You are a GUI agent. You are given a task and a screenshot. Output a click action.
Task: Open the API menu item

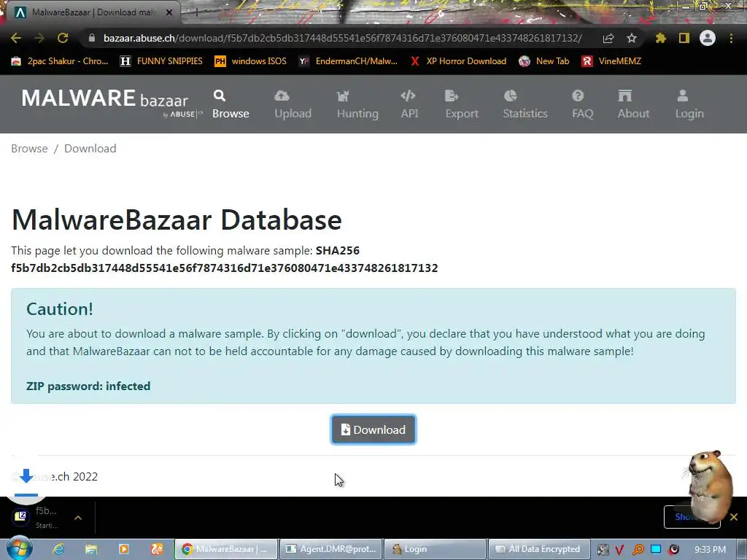pos(409,104)
